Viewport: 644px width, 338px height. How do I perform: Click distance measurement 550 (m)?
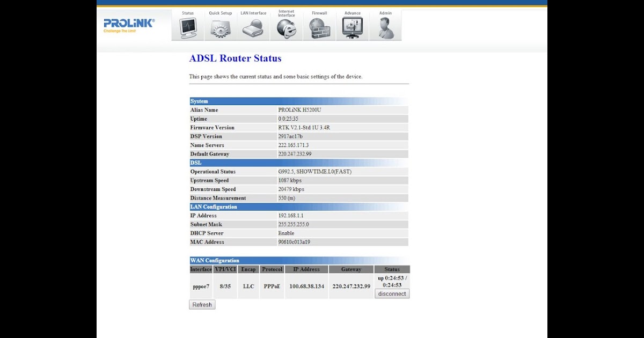[287, 198]
